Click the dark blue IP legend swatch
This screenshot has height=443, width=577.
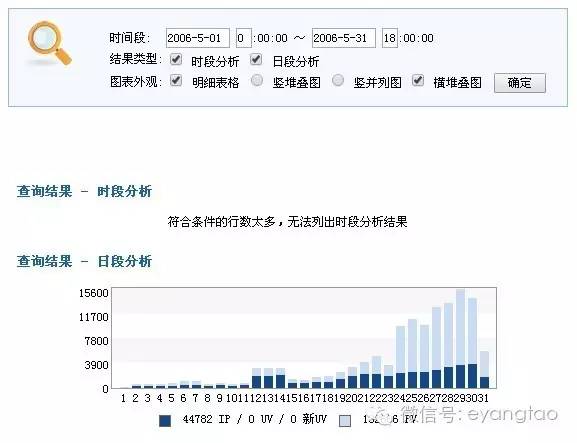[x=165, y=421]
